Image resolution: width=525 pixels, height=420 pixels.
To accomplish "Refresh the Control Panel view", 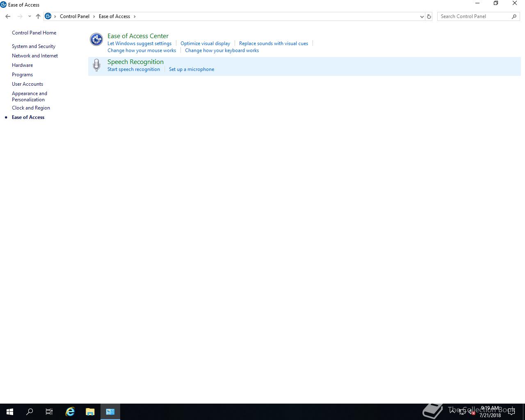I will [429, 16].
